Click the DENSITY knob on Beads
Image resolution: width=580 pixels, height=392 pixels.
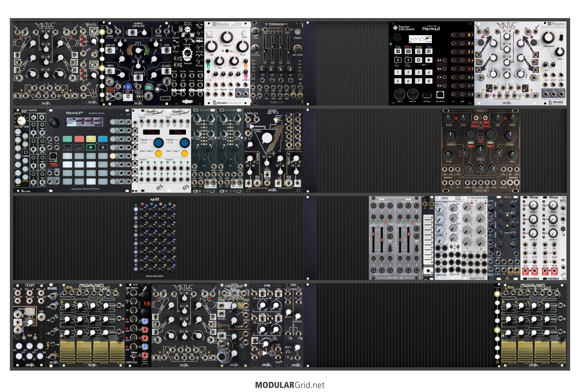point(227,37)
